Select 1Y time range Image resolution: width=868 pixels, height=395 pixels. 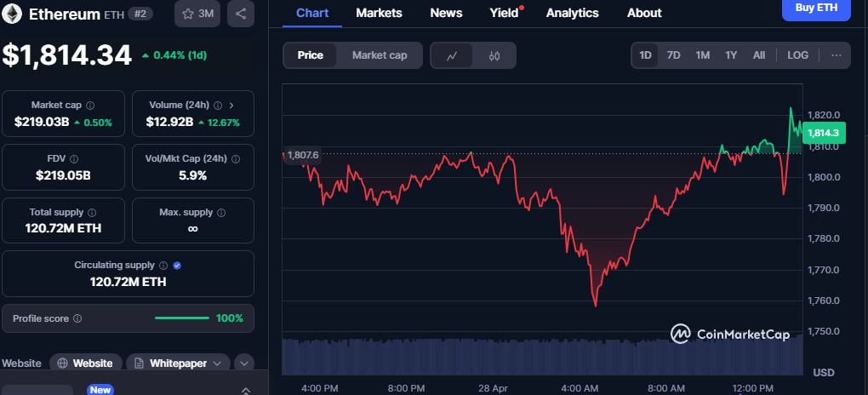731,55
